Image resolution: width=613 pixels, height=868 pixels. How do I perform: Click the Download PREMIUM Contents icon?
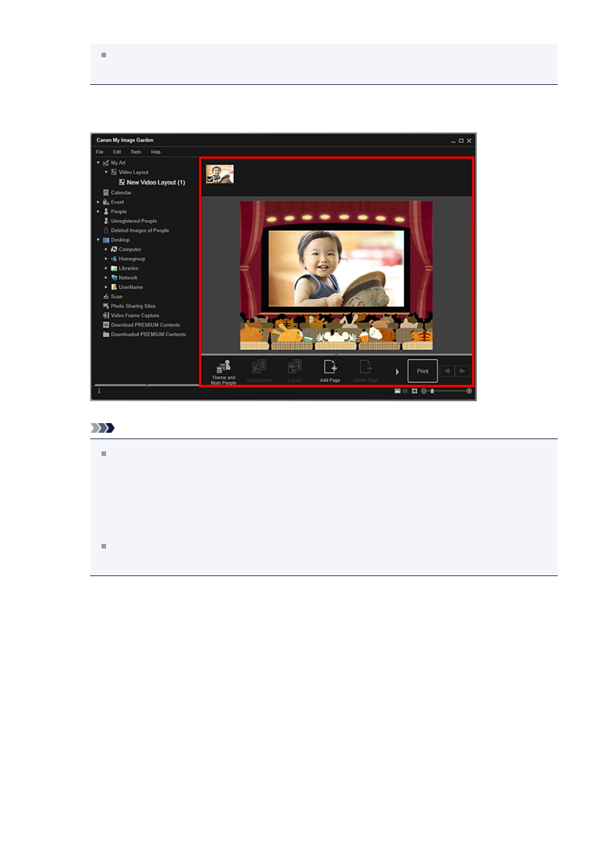pyautogui.click(x=106, y=325)
